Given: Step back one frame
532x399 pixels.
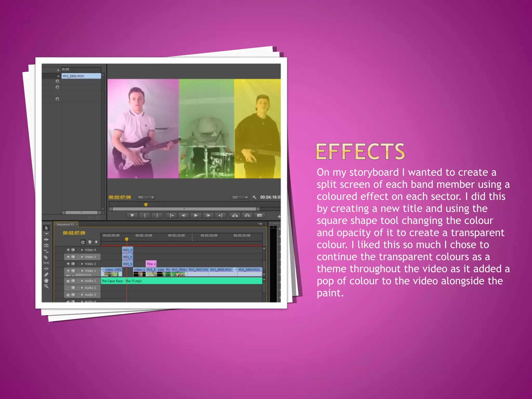Looking at the screenshot, I should pos(184,215).
